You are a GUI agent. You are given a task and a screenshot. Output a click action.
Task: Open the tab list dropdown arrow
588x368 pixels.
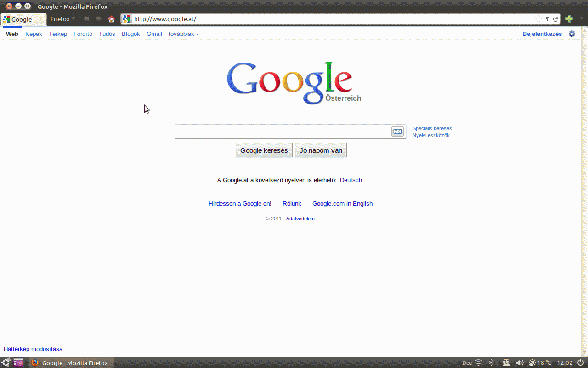[x=582, y=19]
